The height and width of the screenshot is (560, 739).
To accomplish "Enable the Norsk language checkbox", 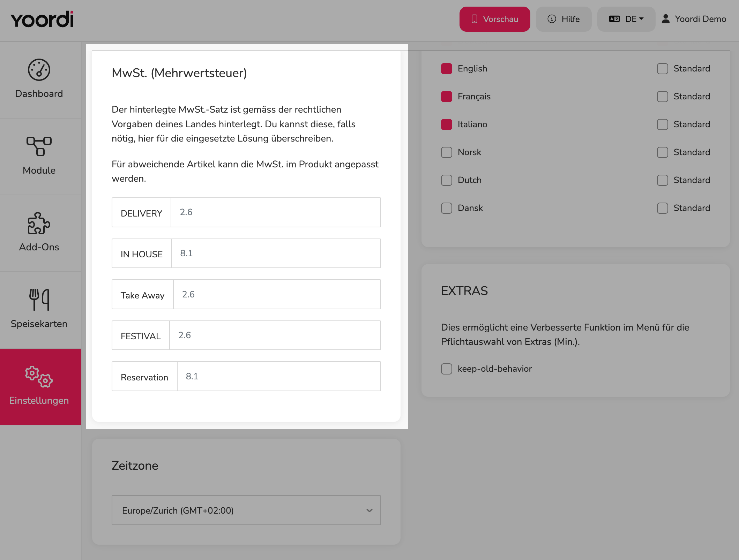I will 447,152.
